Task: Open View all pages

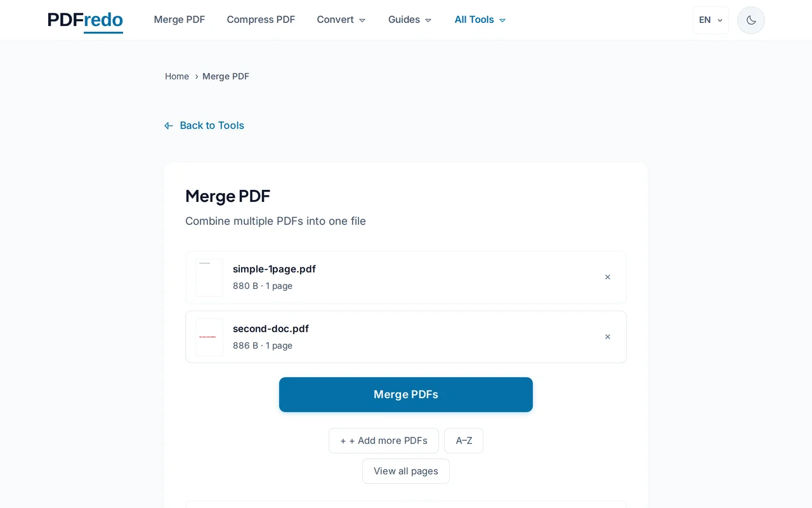Action: [x=405, y=471]
